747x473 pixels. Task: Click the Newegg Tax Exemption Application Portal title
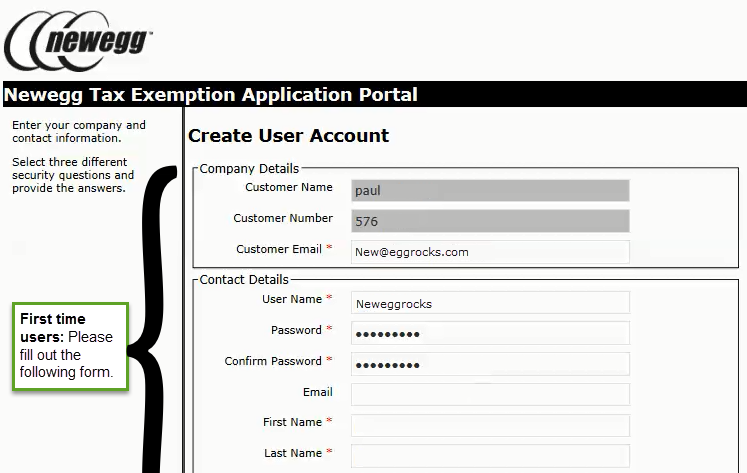tap(211, 94)
